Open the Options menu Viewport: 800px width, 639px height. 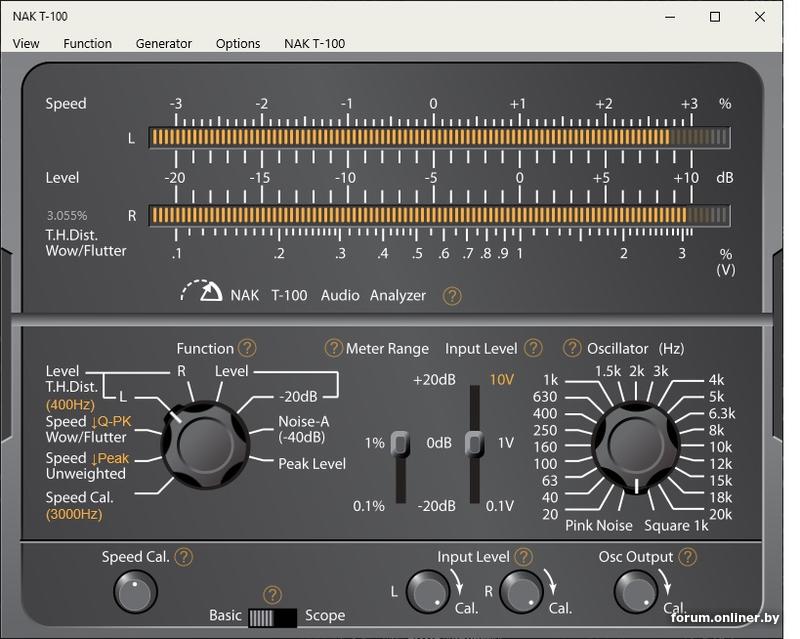[238, 43]
